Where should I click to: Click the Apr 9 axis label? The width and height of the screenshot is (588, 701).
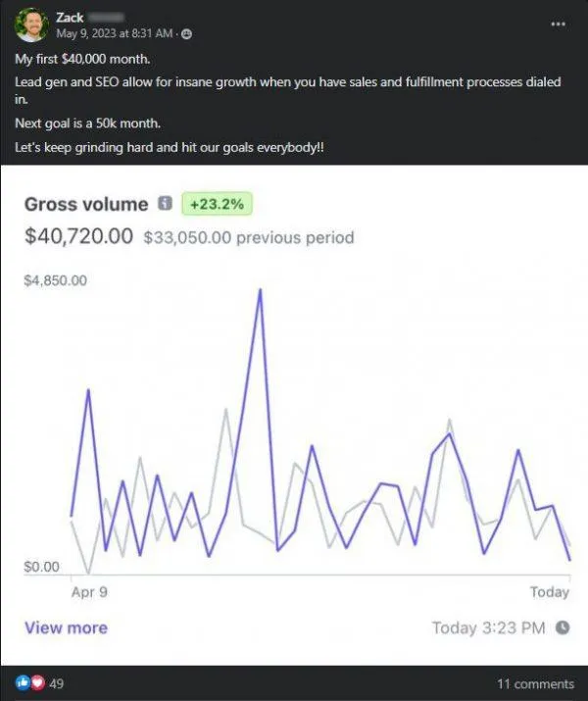(x=89, y=592)
